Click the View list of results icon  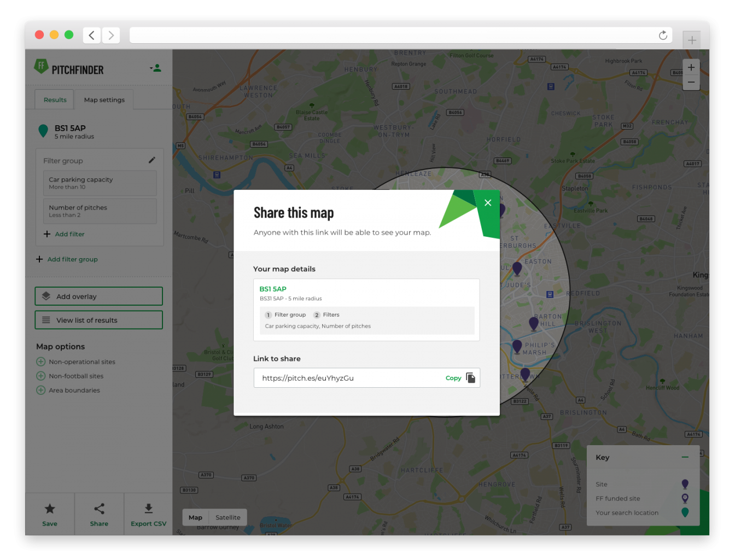point(46,320)
